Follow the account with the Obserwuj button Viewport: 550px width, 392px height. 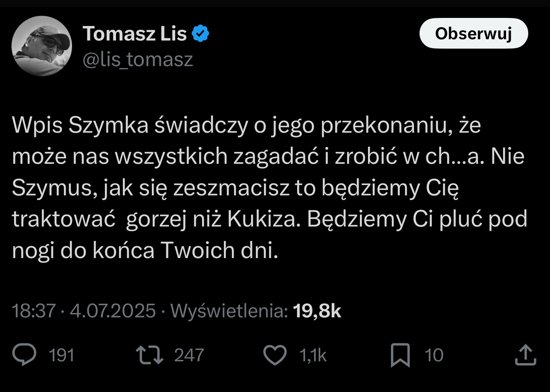(473, 34)
